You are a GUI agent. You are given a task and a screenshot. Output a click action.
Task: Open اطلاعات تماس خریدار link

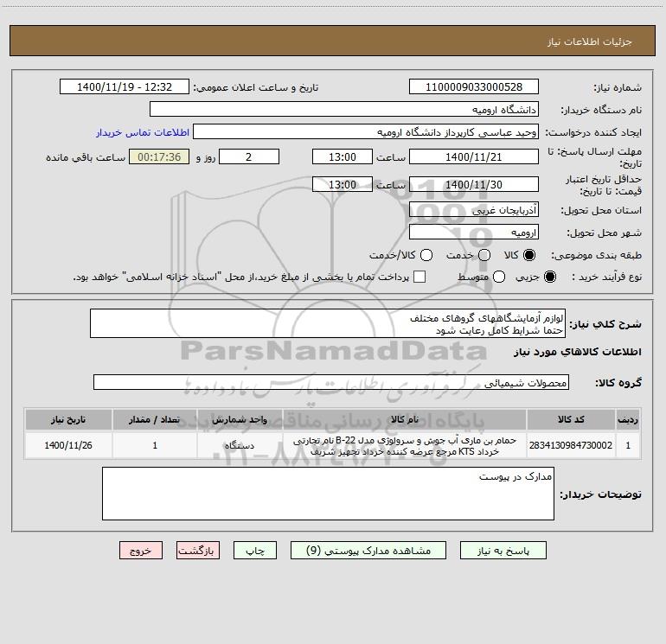click(x=143, y=132)
